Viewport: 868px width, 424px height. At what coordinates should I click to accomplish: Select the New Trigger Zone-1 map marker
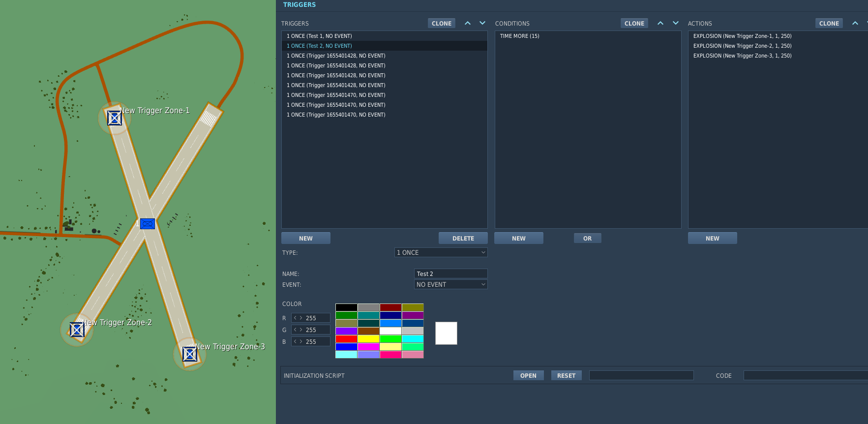(115, 118)
